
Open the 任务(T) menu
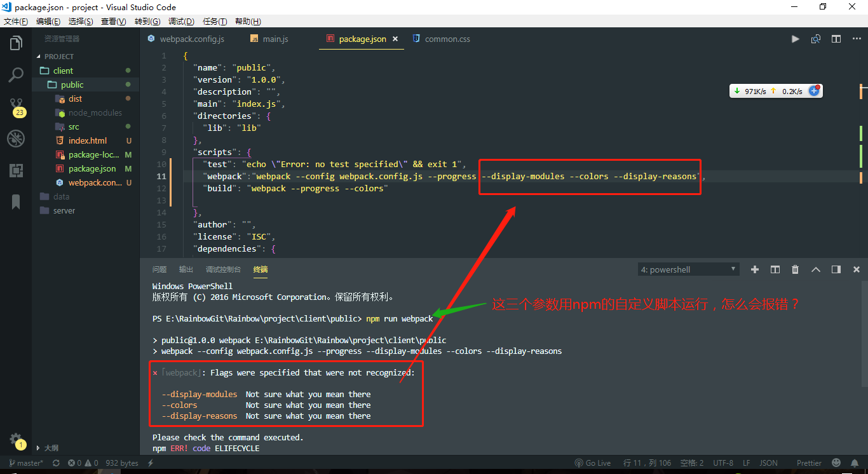click(215, 21)
